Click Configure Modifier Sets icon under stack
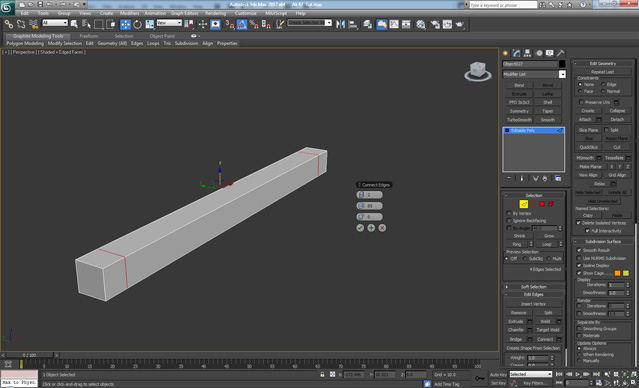639x388 pixels. point(558,179)
